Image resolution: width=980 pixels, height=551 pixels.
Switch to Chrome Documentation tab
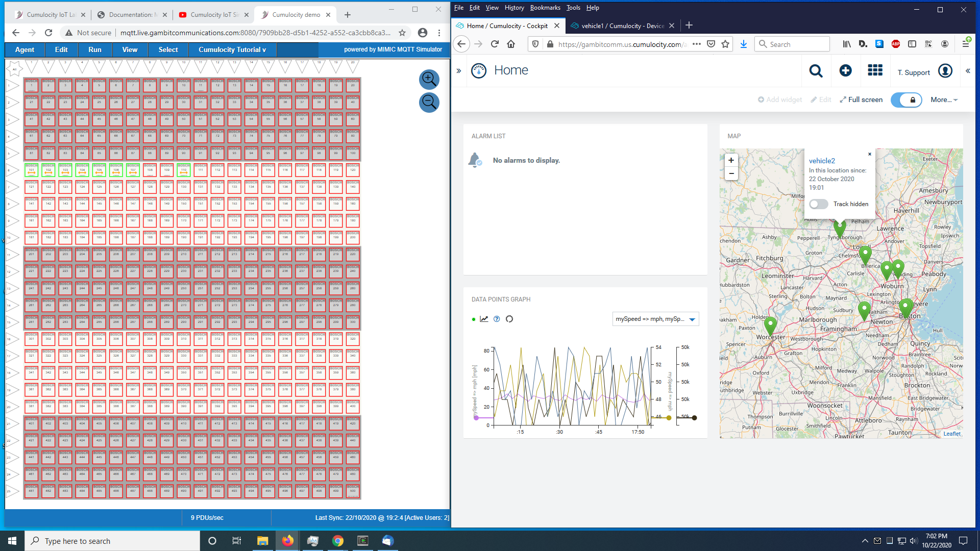tap(132, 15)
